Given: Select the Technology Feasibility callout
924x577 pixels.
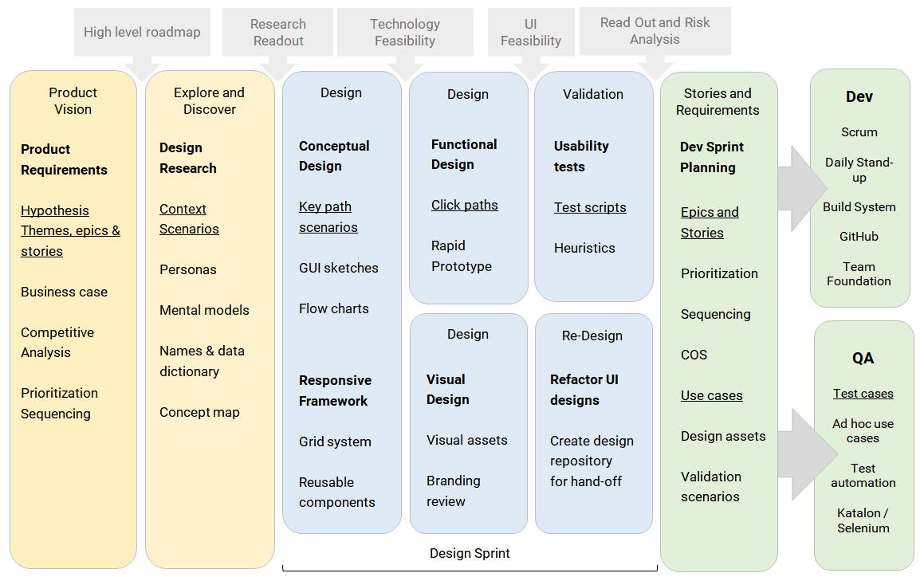Looking at the screenshot, I should [405, 33].
